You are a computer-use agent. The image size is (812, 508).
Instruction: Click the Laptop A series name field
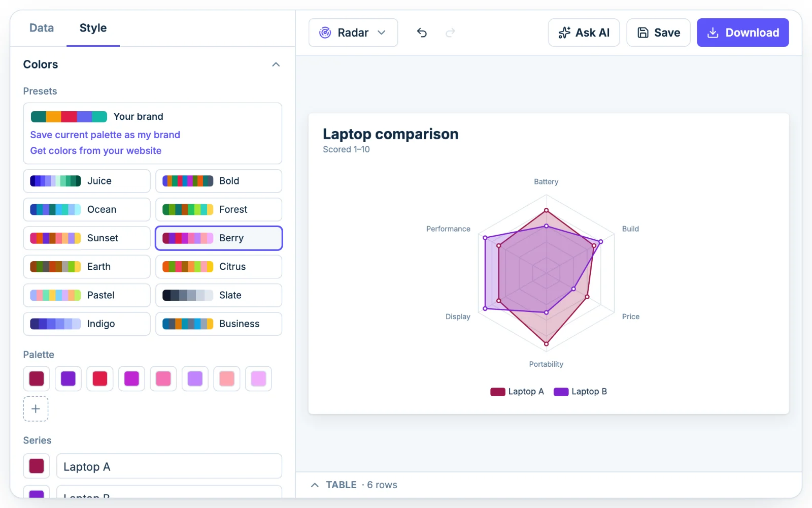pos(169,466)
